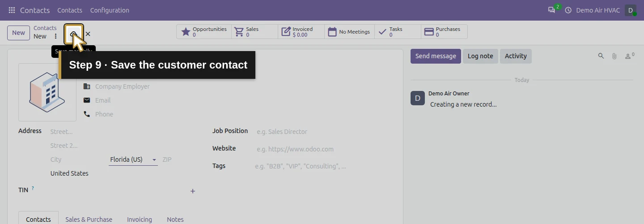644x224 pixels.
Task: Open the No Meetings calendar button
Action: coord(349,32)
